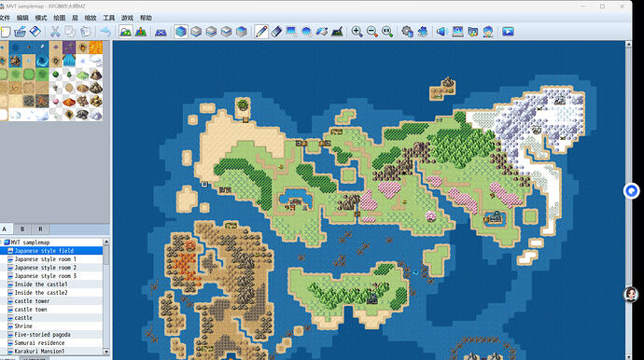
Task: Click the map list scroll down arrow
Action: [x=106, y=352]
